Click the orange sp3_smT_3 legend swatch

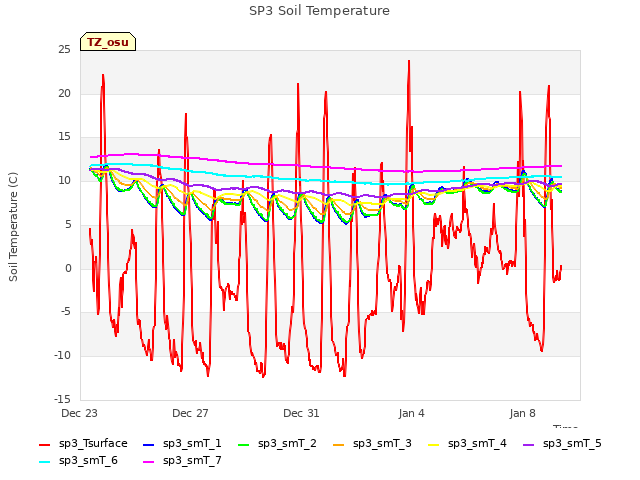339,444
